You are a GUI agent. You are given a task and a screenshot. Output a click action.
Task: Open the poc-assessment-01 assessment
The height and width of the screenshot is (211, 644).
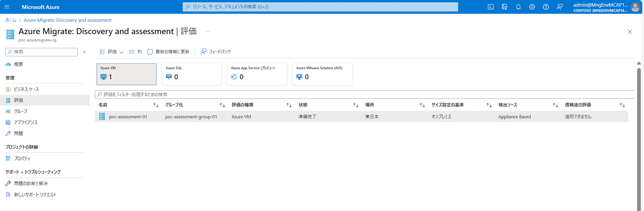tap(128, 117)
